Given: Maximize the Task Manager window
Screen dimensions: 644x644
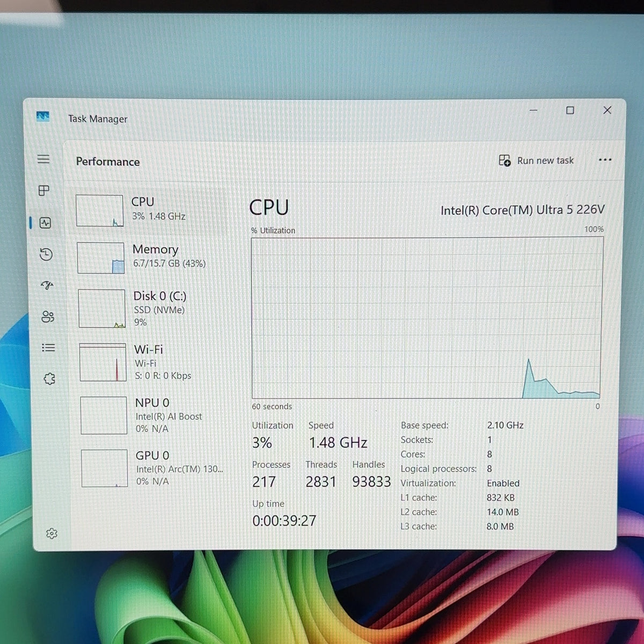Looking at the screenshot, I should [570, 110].
